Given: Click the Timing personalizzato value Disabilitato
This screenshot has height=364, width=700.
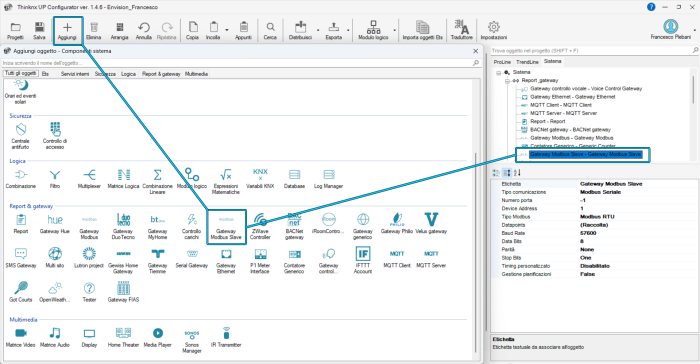Looking at the screenshot, I should tap(595, 266).
